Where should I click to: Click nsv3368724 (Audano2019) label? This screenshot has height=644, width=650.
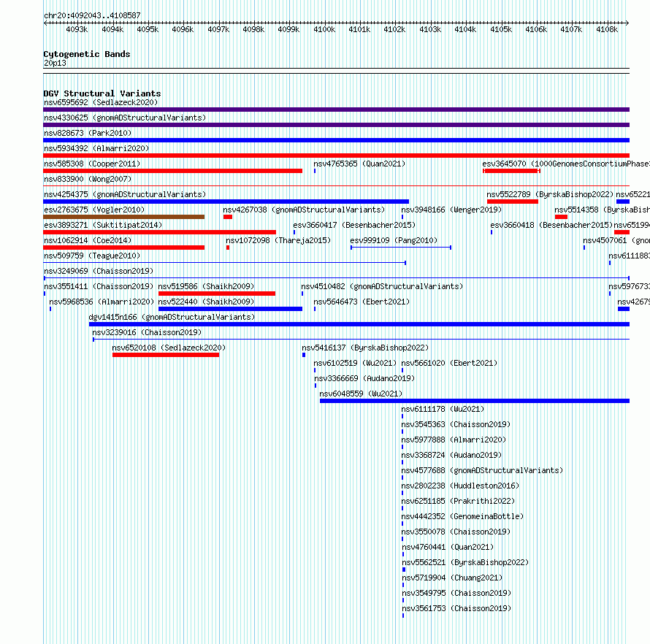point(451,455)
